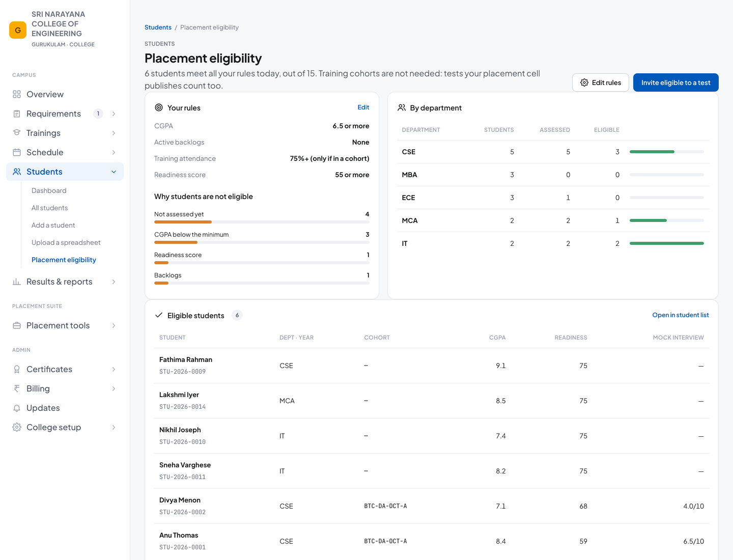Open the Dashboard submenu item

point(49,190)
